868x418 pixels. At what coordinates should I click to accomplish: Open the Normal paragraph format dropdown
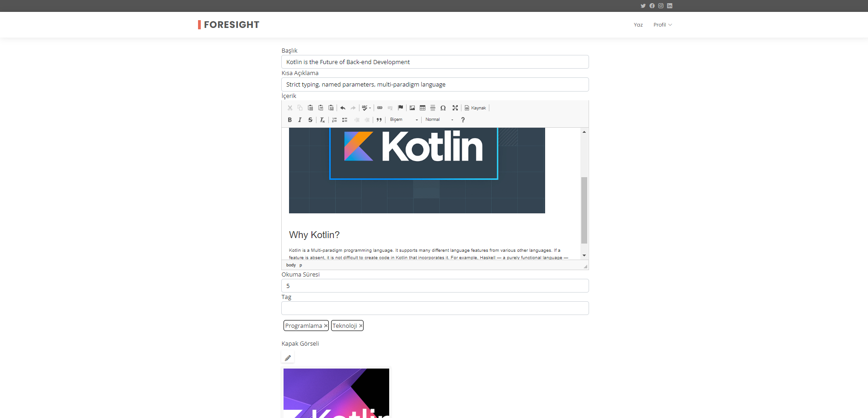coord(434,119)
